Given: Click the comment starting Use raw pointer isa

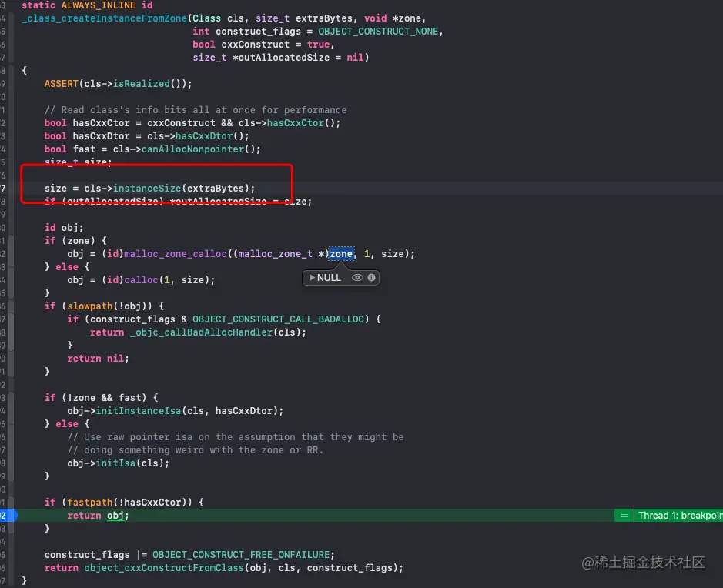Looking at the screenshot, I should [x=236, y=437].
